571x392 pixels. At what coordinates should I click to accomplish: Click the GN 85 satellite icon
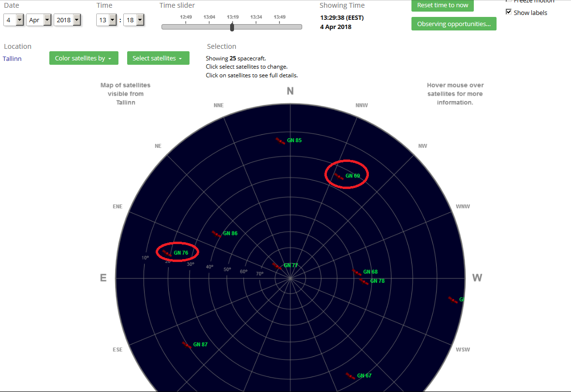(x=280, y=141)
